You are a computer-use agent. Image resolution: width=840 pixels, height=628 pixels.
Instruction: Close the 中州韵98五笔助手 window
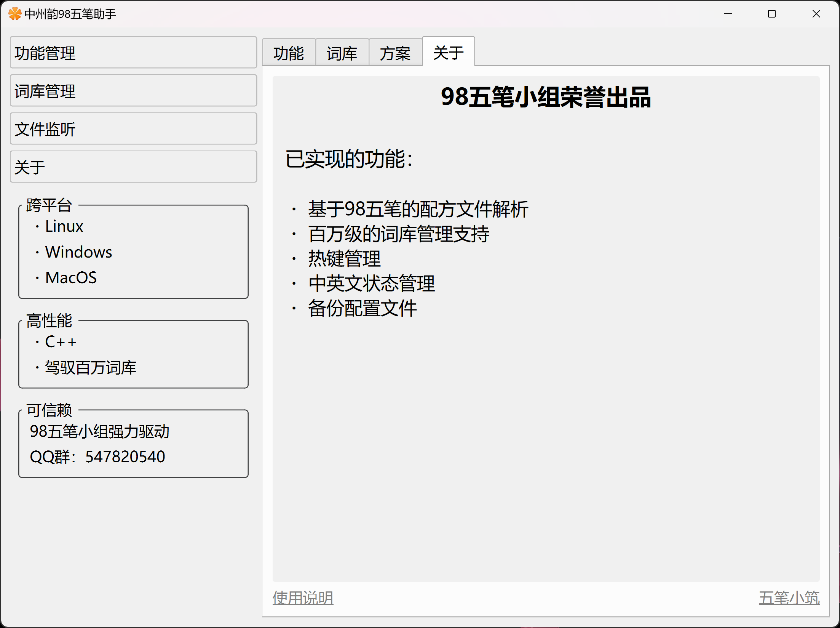coord(816,14)
